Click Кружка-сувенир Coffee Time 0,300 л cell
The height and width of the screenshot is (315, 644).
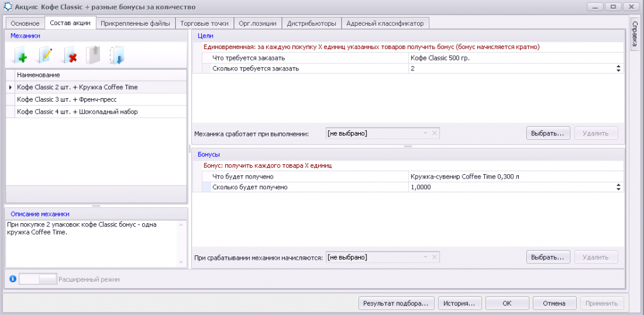(516, 177)
